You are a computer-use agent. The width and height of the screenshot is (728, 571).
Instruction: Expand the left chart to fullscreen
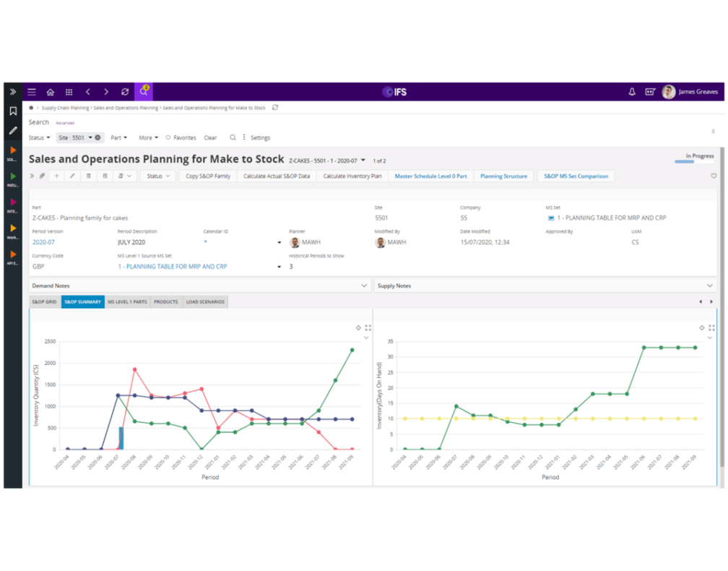click(x=368, y=327)
